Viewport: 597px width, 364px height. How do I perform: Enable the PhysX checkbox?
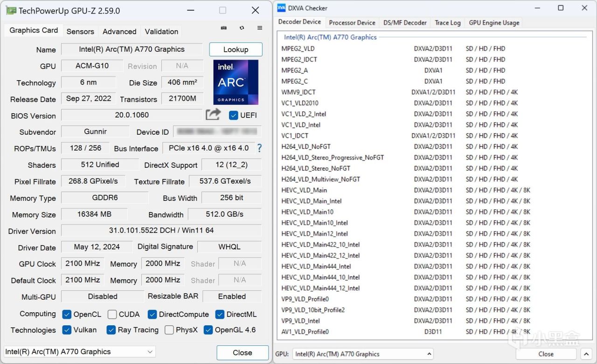169,330
